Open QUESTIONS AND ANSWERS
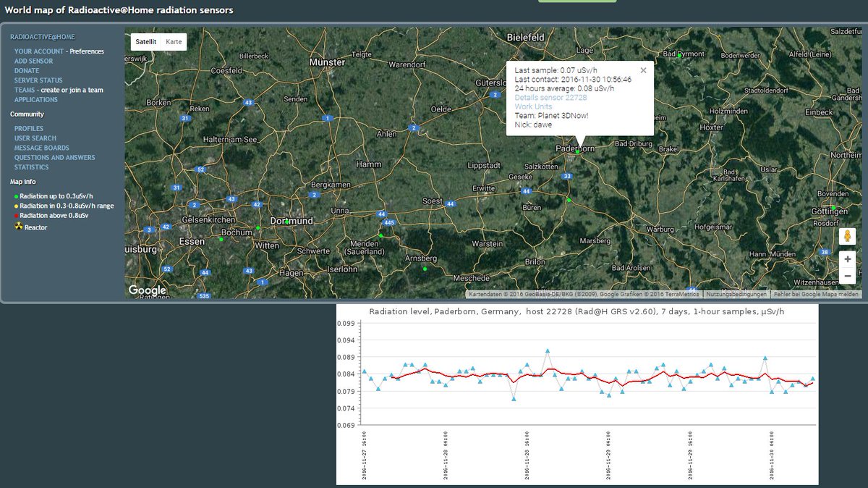 (55, 158)
